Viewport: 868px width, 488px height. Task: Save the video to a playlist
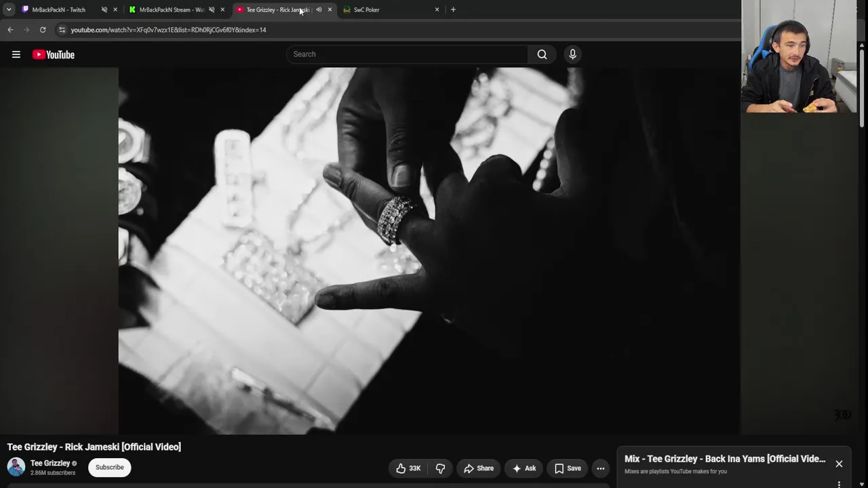[568, 468]
